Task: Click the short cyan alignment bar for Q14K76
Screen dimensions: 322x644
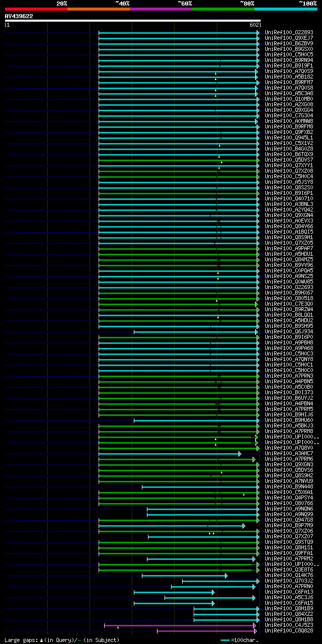Action: point(185,576)
